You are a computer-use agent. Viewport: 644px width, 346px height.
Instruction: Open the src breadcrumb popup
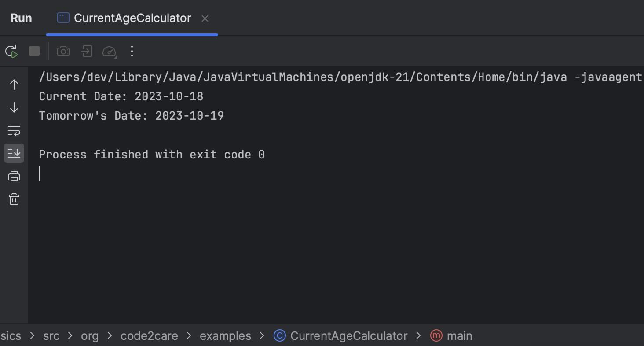point(51,336)
